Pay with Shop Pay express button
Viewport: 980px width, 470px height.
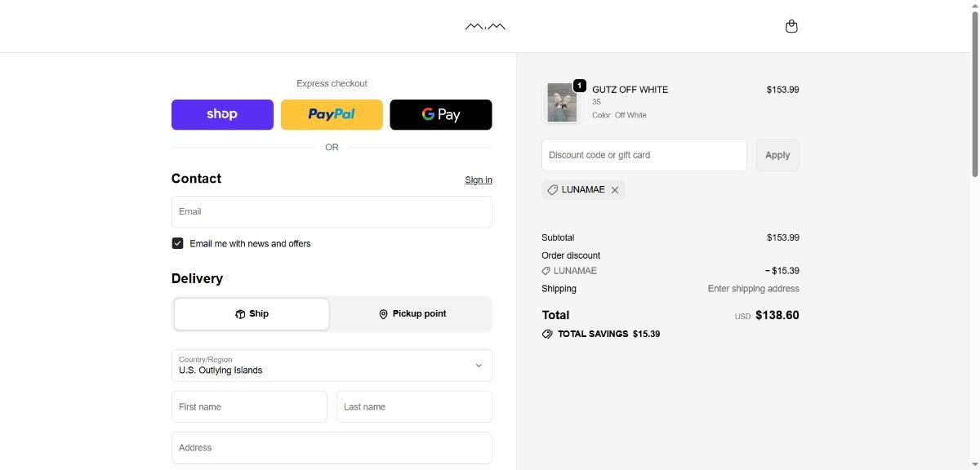tap(222, 114)
